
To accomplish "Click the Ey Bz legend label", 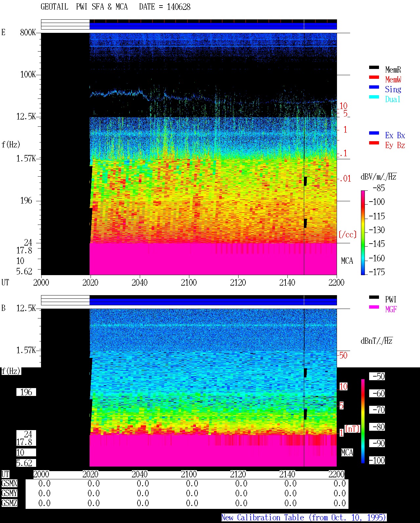I will 395,145.
